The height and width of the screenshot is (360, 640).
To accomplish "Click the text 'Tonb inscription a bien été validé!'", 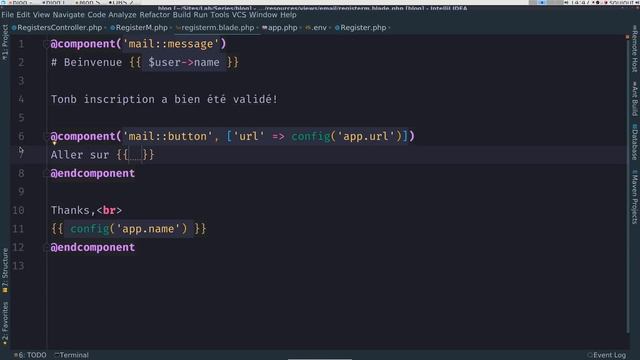I will click(164, 99).
